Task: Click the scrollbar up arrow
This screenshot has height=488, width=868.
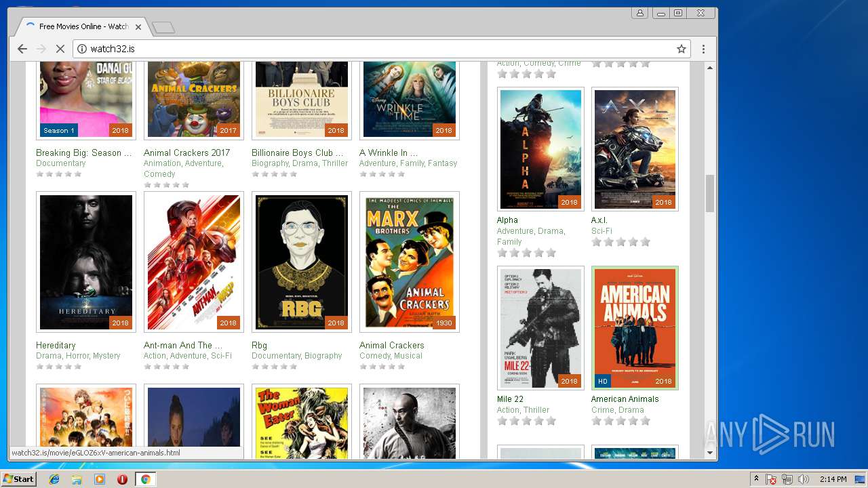Action: tap(710, 68)
